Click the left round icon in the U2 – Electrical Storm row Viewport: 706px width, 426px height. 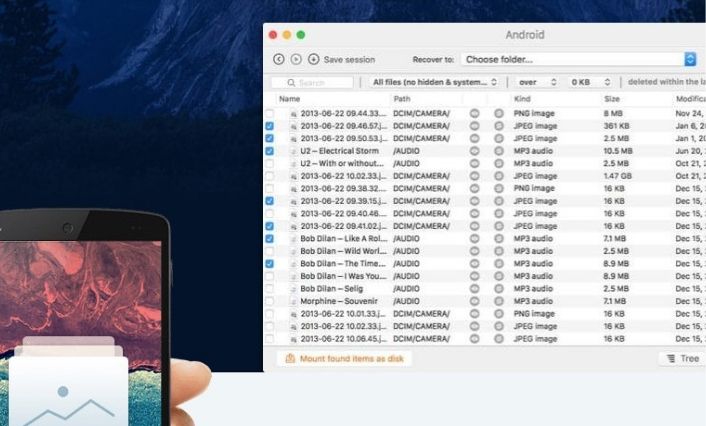click(475, 151)
